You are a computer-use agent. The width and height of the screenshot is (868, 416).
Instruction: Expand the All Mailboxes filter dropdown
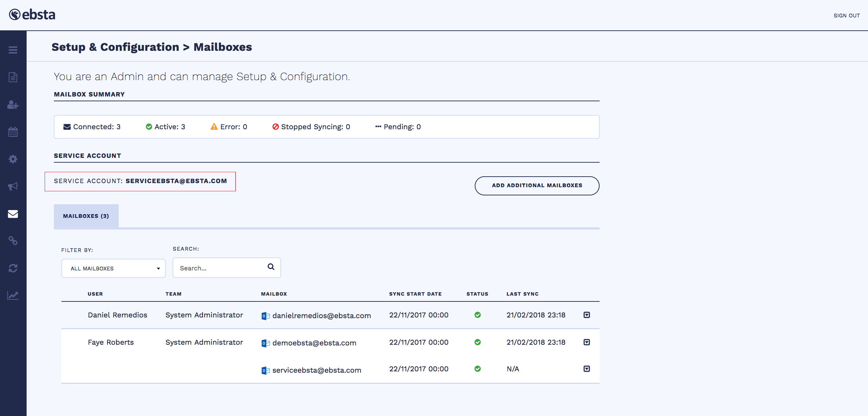point(113,268)
